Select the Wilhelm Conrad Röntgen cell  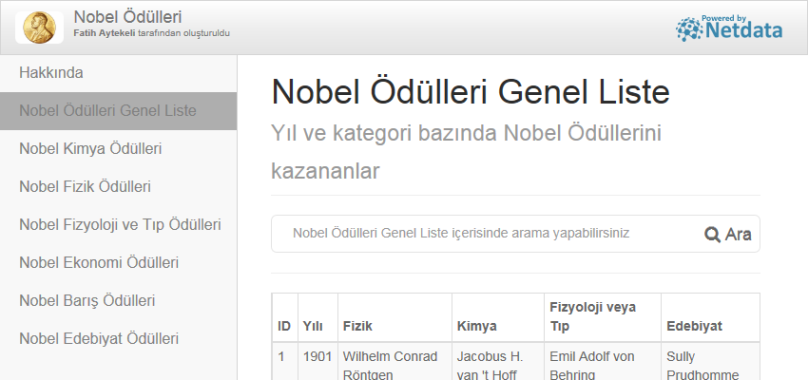(395, 361)
